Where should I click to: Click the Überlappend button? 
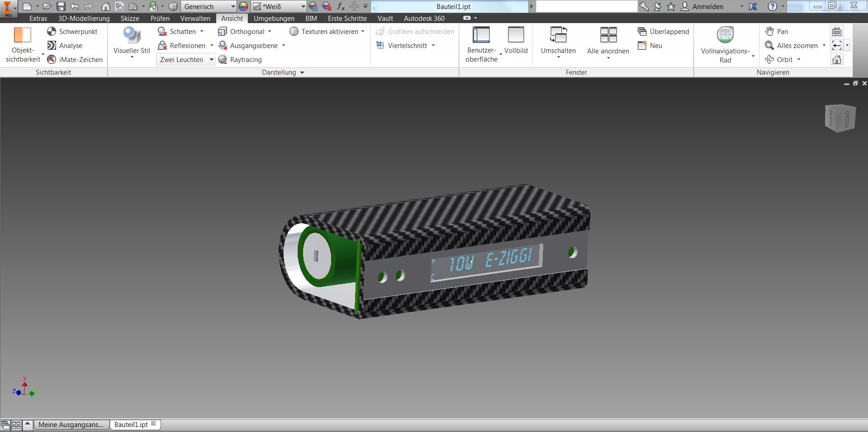coord(664,31)
